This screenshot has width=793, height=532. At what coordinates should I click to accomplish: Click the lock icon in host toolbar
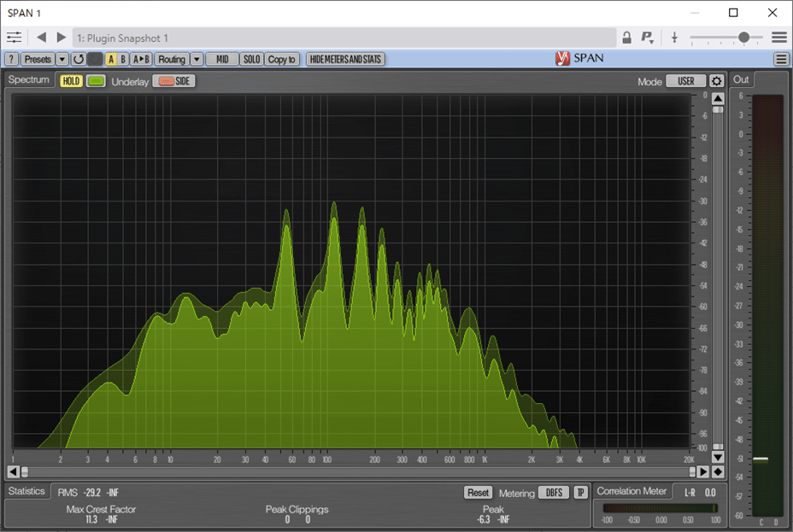pos(626,38)
